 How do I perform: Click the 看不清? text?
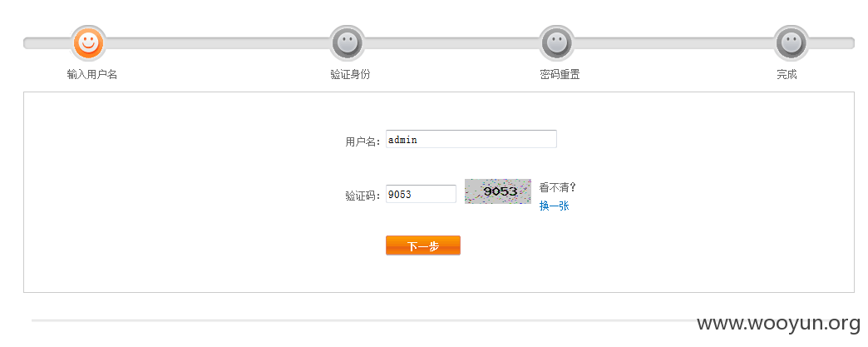(x=557, y=187)
